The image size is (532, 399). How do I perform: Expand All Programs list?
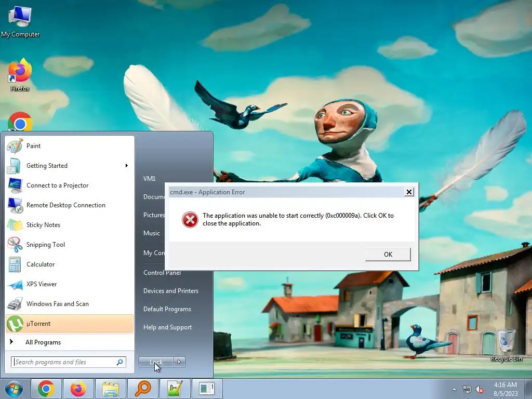point(70,342)
